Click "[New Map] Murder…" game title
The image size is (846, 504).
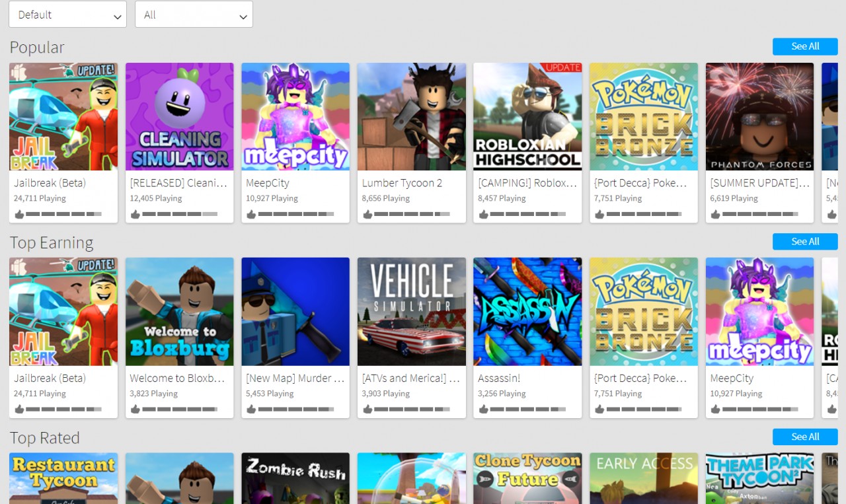[295, 378]
